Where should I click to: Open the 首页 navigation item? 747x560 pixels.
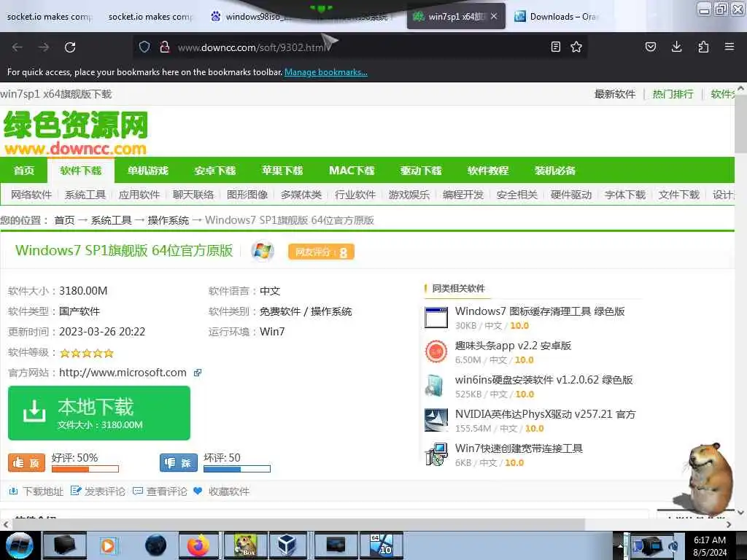pyautogui.click(x=24, y=171)
